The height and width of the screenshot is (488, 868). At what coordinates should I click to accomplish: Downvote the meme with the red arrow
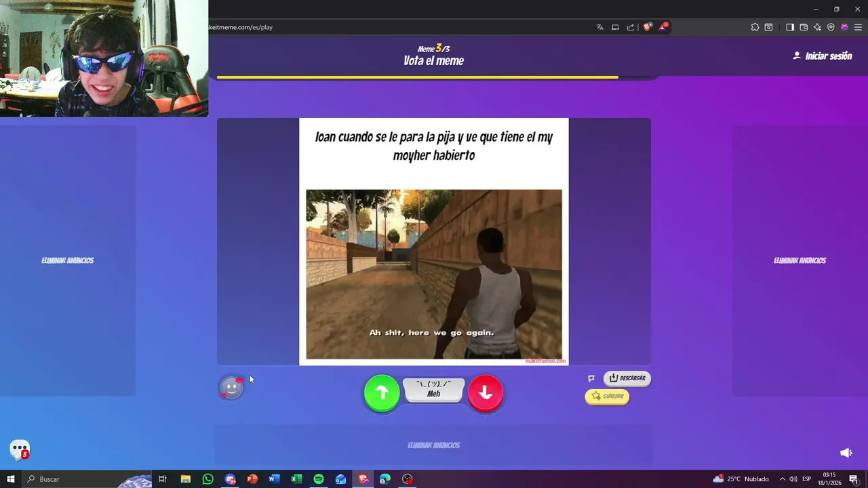(486, 392)
